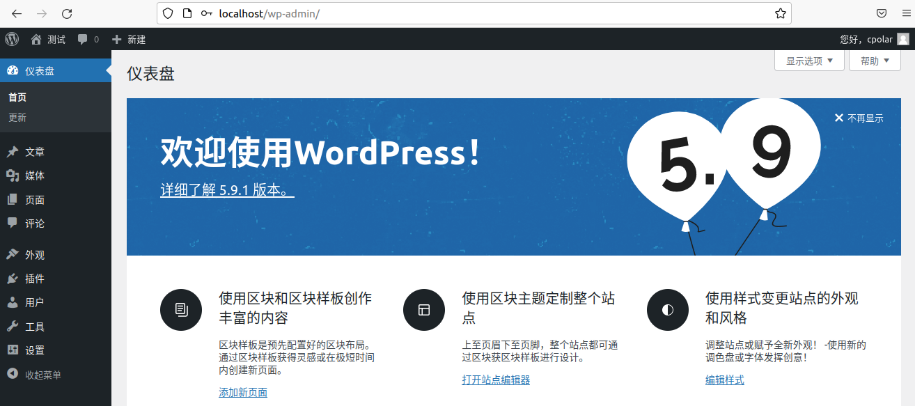Click the 插件 menu label

tap(34, 279)
